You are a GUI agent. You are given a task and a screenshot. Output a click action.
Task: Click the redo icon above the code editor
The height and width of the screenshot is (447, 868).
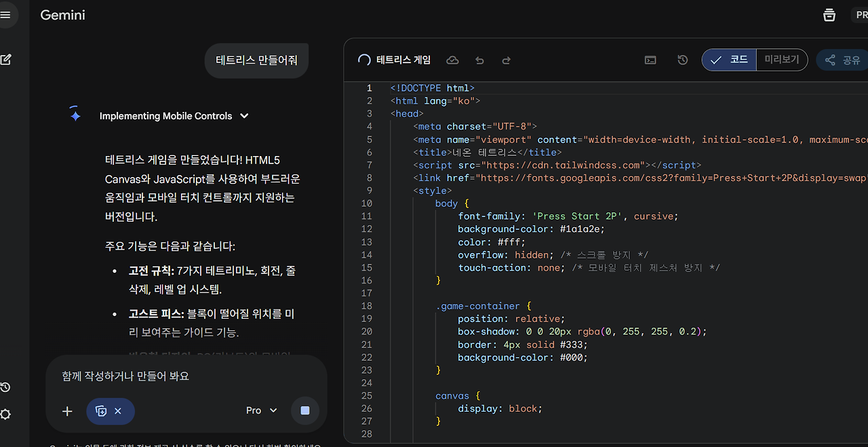[506, 60]
